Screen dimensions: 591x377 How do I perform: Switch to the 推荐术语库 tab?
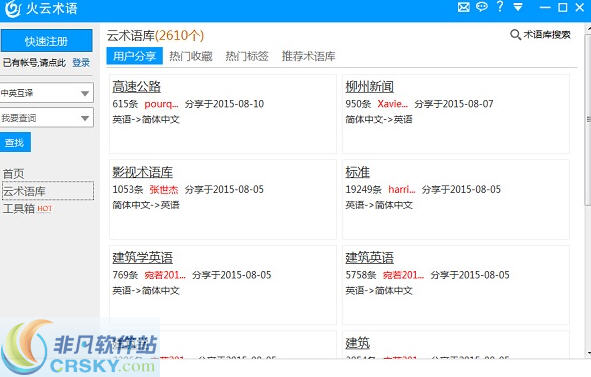(308, 56)
